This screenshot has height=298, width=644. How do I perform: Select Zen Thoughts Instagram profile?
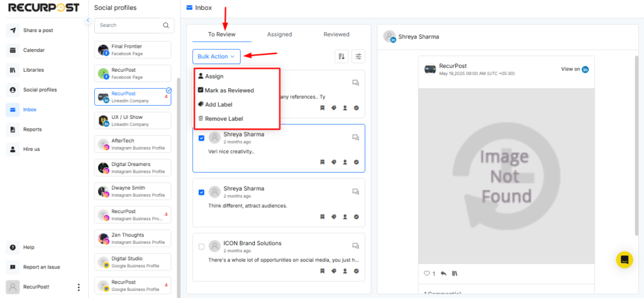tap(133, 238)
